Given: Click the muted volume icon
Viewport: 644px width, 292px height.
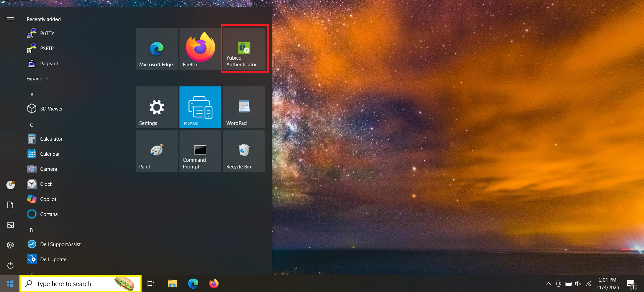Looking at the screenshot, I should tap(578, 284).
